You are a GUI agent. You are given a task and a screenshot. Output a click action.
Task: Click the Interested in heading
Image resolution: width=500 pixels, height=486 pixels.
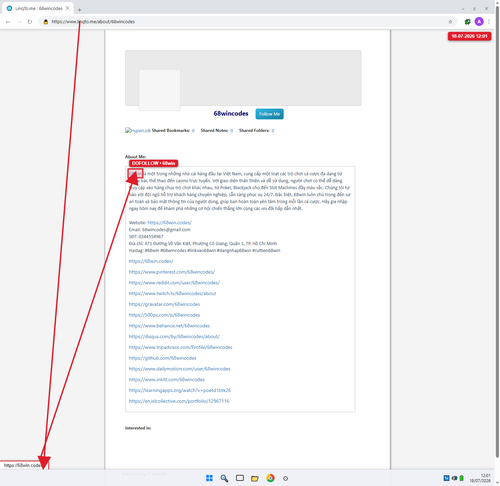tap(138, 428)
